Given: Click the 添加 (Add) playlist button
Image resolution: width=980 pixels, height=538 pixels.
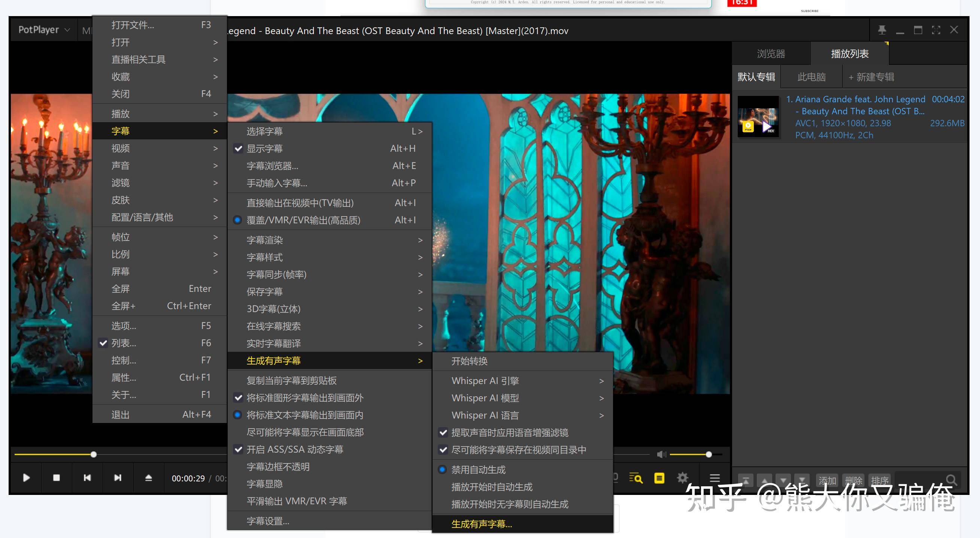Looking at the screenshot, I should [827, 481].
